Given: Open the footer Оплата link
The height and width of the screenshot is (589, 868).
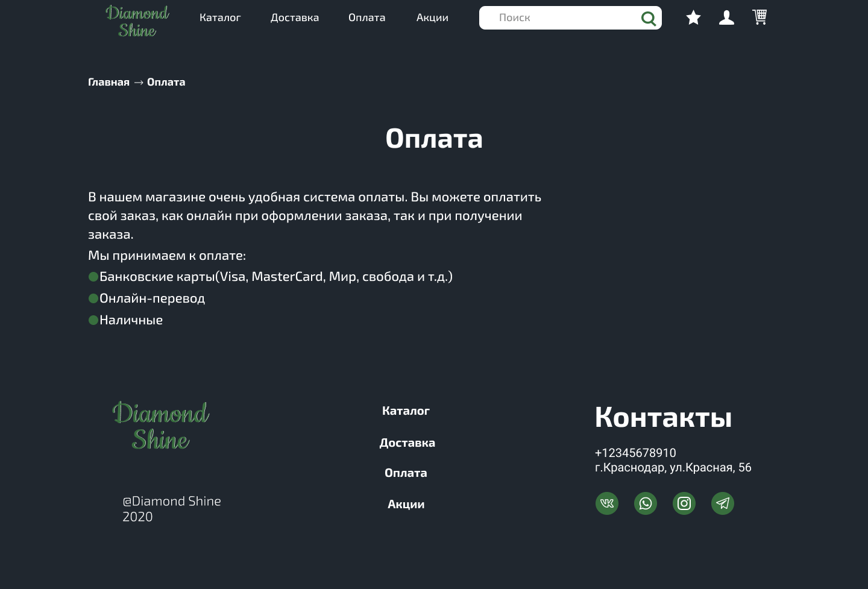Looking at the screenshot, I should coord(406,473).
